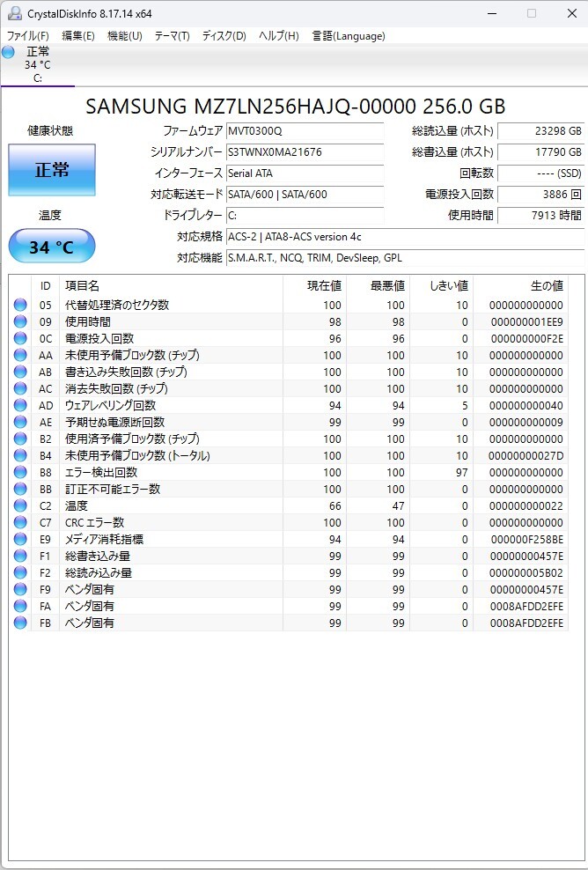The image size is (588, 870).
Task: Click the 健康状態 label
Action: 50,131
